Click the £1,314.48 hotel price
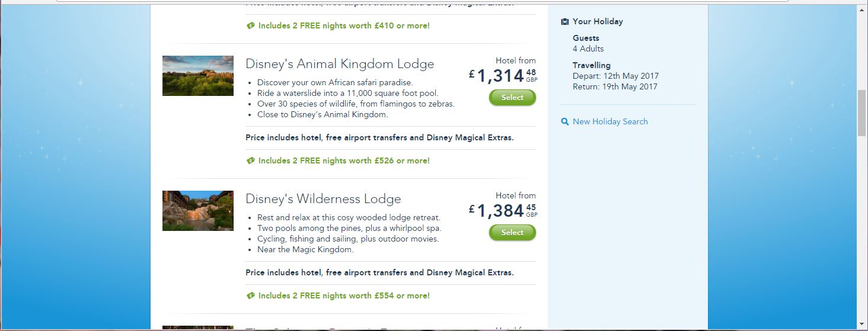The height and width of the screenshot is (331, 868). coord(501,76)
